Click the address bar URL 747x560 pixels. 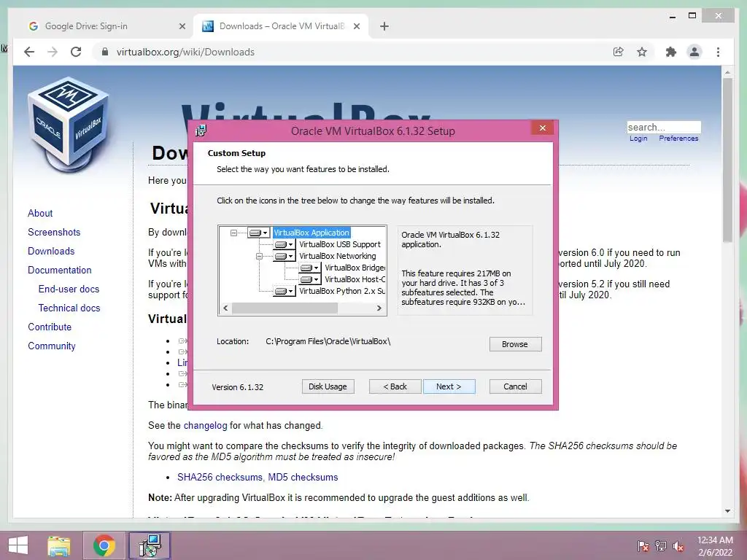185,52
